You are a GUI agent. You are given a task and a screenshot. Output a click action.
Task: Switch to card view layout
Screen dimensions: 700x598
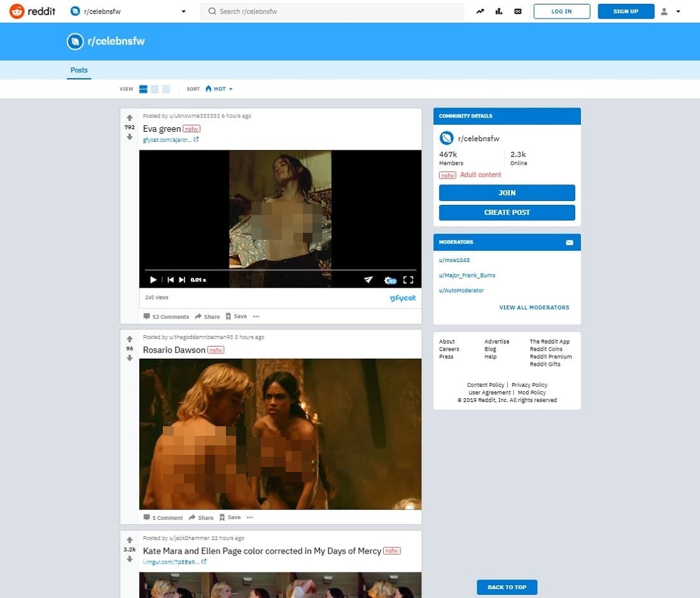[x=144, y=89]
